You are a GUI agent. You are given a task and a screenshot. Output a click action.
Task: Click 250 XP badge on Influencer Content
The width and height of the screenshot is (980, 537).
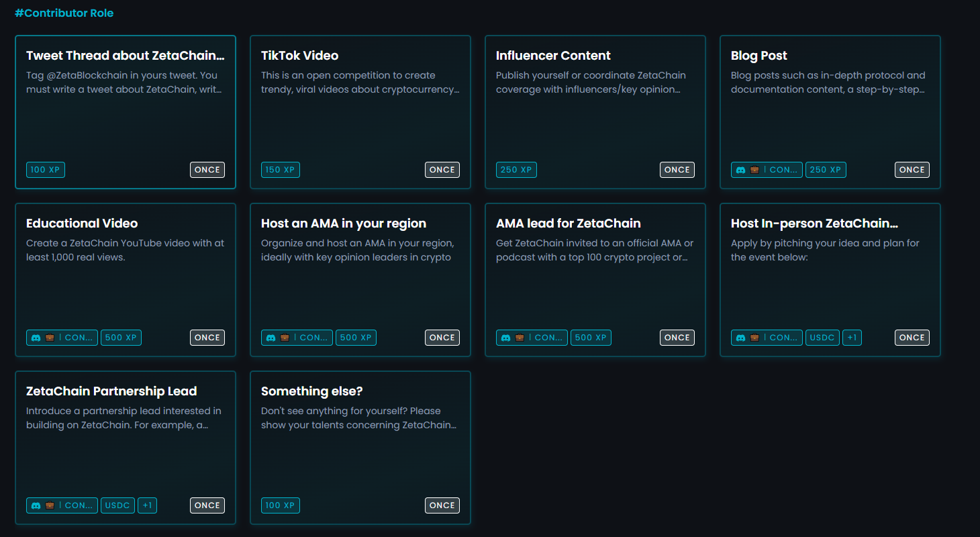(516, 170)
